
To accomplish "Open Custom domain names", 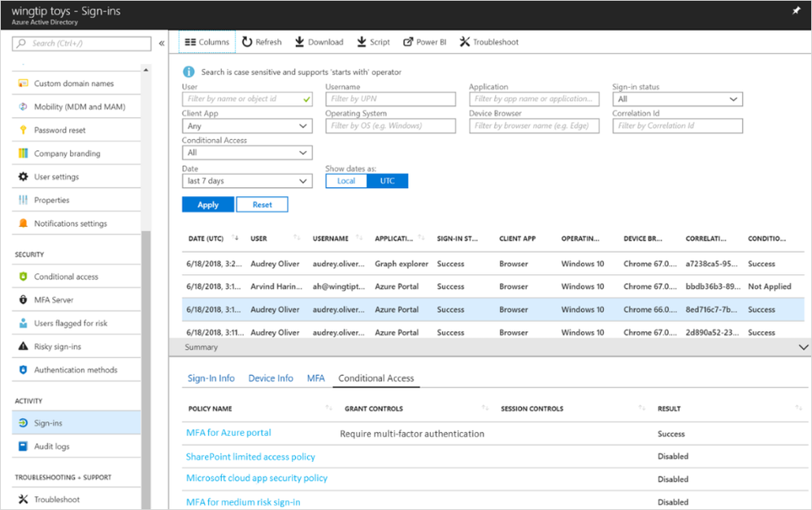I will click(x=76, y=84).
